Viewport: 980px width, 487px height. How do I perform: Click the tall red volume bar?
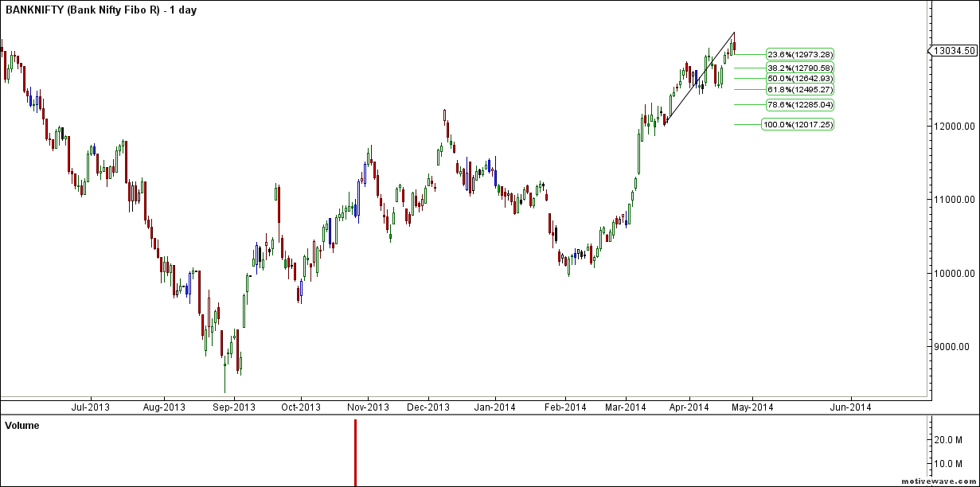[x=355, y=452]
